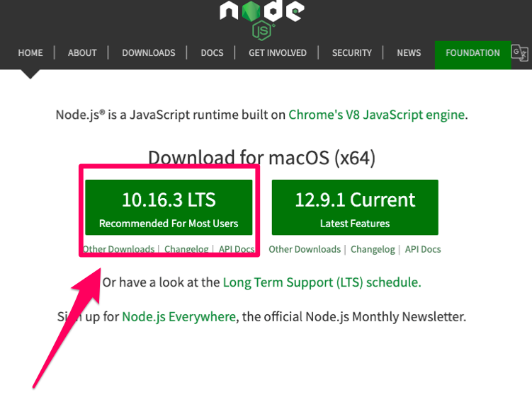Sign up via Node.js Everywhere link
The image size is (532, 414).
tap(179, 316)
